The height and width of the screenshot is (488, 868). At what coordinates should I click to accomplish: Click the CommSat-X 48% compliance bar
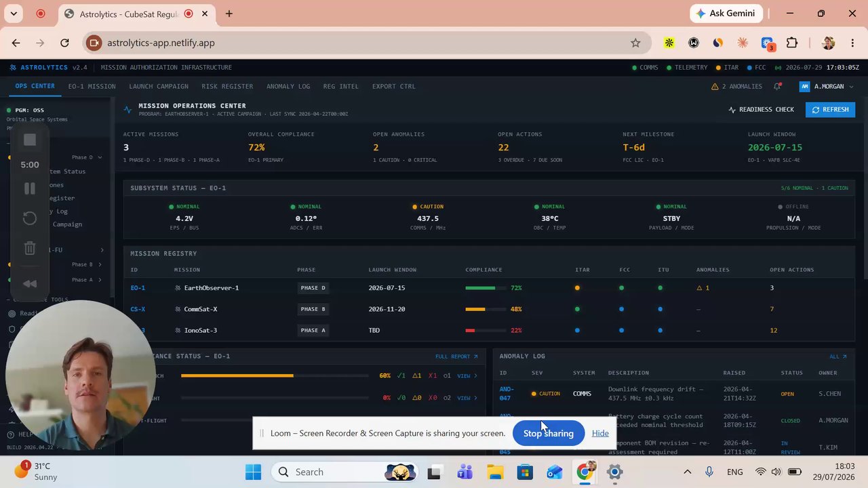click(485, 309)
